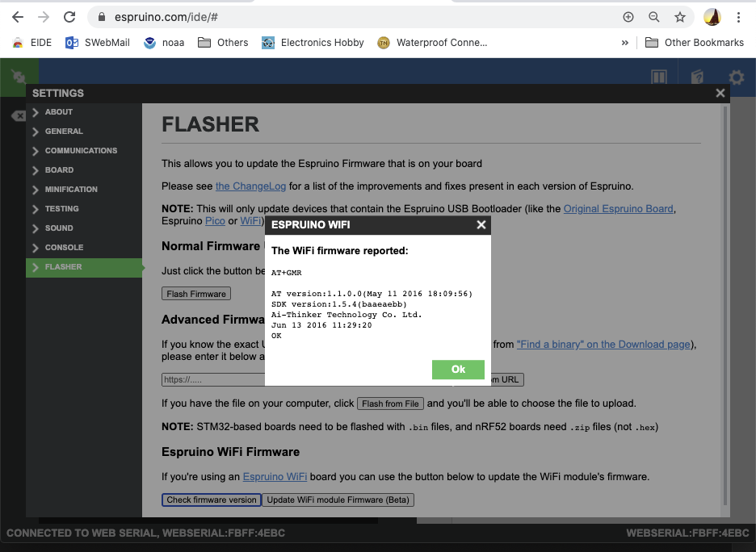Open the Communications settings section
The image size is (756, 552).
click(x=84, y=150)
